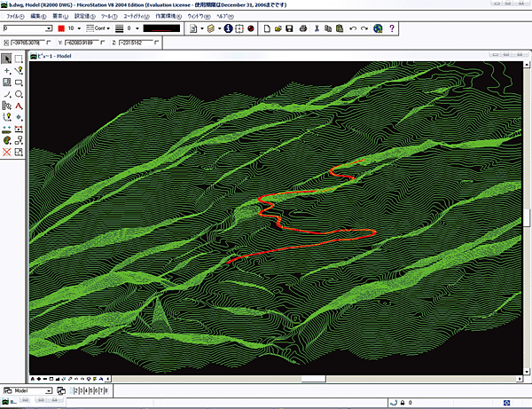The height and width of the screenshot is (409, 532).
Task: Click the dark sphere icon beside AccuDraw
Action: tap(251, 28)
